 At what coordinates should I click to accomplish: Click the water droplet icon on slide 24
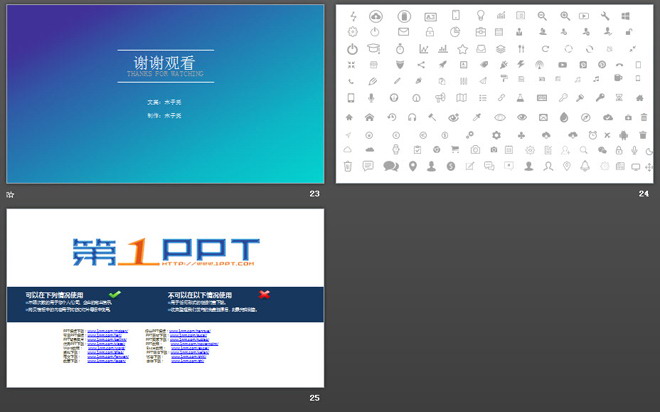[x=564, y=117]
